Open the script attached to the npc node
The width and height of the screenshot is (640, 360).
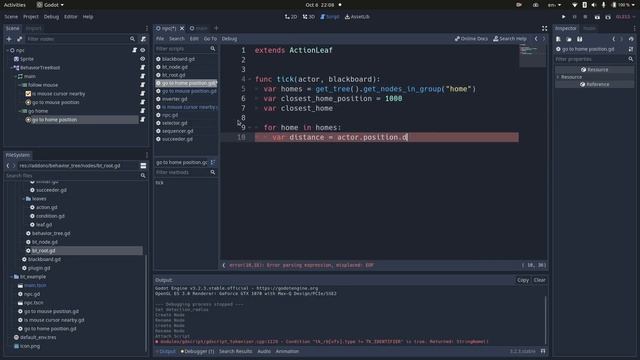point(134,50)
